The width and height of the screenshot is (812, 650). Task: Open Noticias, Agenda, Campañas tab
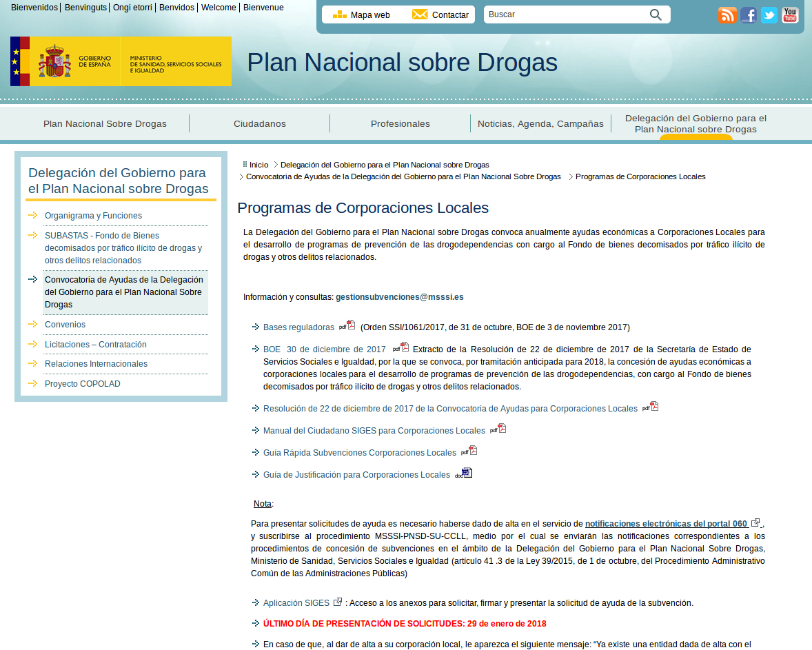[x=540, y=124]
